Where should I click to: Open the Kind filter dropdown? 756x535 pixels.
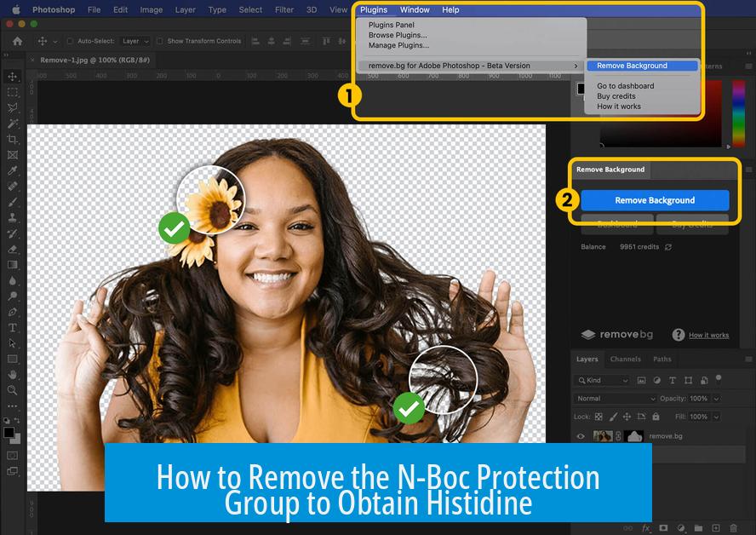pos(603,380)
